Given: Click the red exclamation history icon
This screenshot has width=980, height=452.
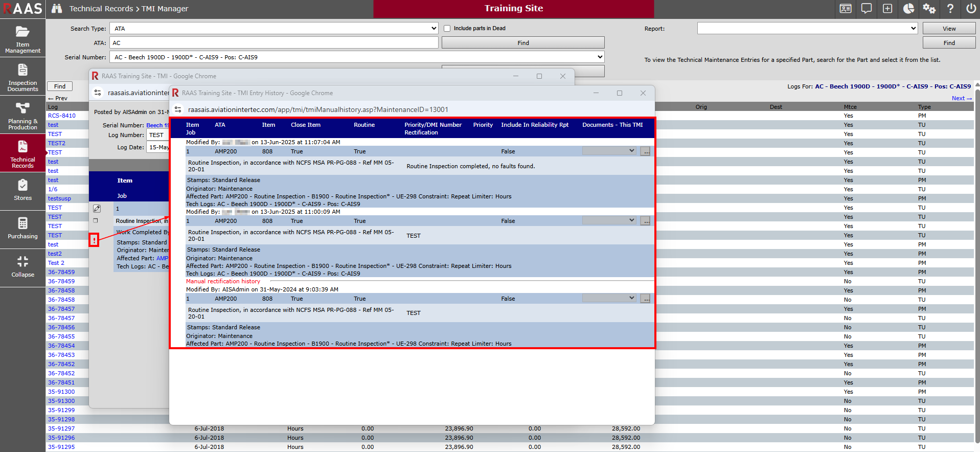Looking at the screenshot, I should pyautogui.click(x=94, y=240).
